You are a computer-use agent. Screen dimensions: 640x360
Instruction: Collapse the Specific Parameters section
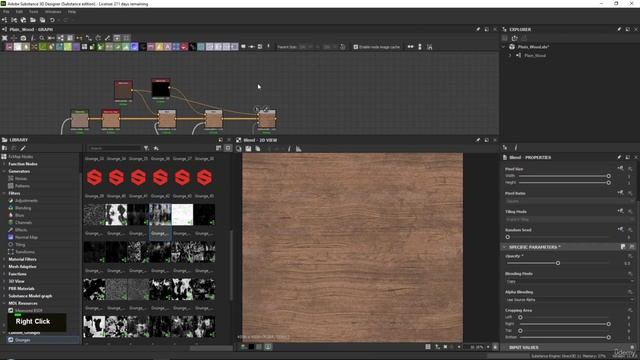(505, 247)
